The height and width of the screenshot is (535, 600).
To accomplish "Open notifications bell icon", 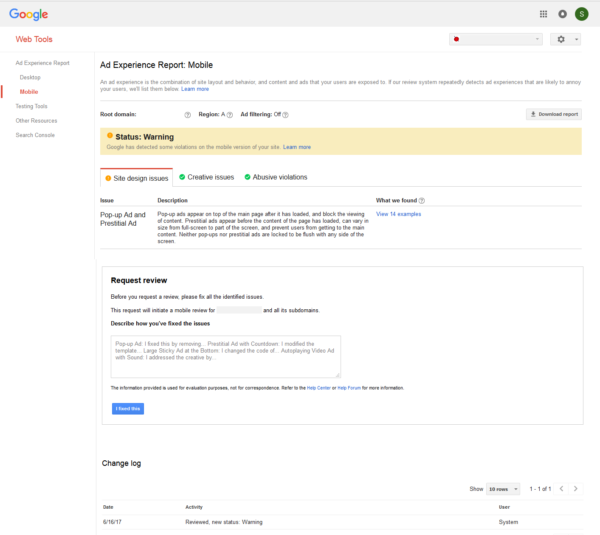I will (562, 14).
